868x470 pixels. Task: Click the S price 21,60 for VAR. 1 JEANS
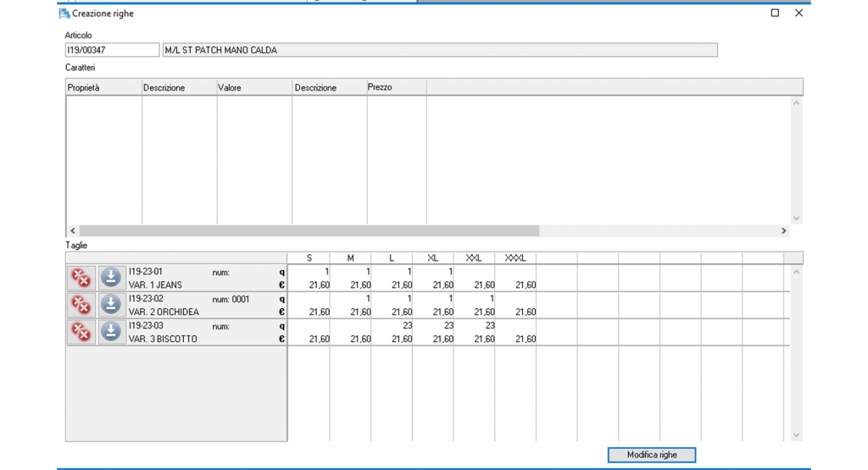coord(320,285)
